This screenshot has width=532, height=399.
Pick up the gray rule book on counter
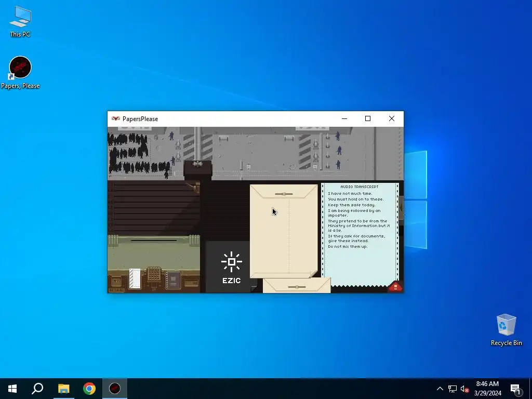pos(172,280)
